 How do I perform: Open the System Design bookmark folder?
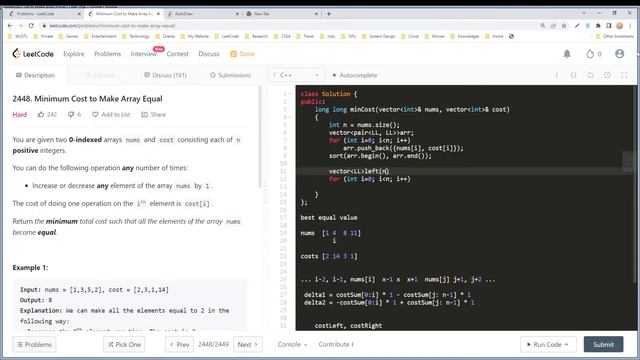click(x=378, y=36)
